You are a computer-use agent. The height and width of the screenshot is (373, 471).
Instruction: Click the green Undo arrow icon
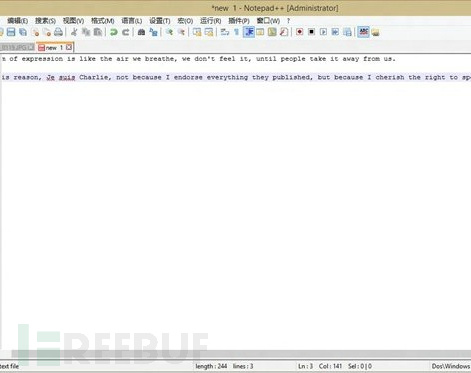coord(114,32)
